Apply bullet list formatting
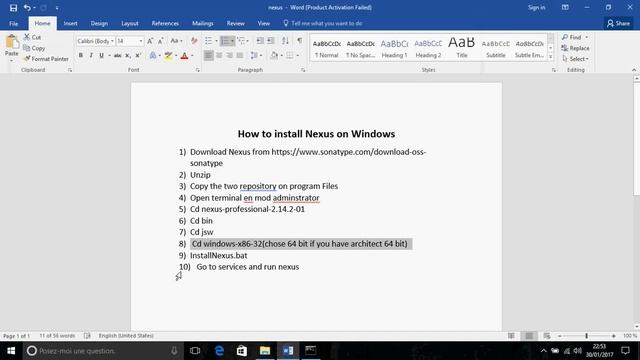The height and width of the screenshot is (360, 640). (209, 41)
